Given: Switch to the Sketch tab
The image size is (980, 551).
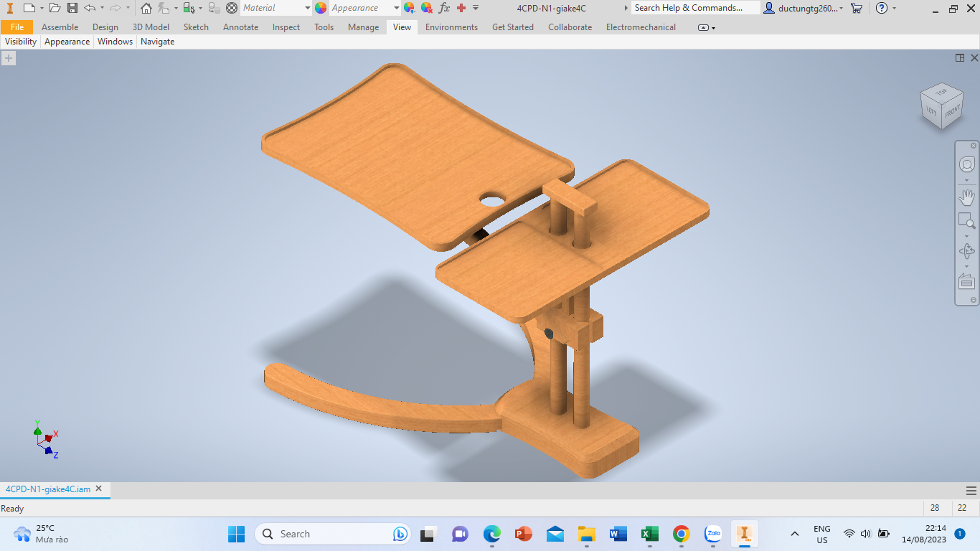Looking at the screenshot, I should tap(196, 27).
